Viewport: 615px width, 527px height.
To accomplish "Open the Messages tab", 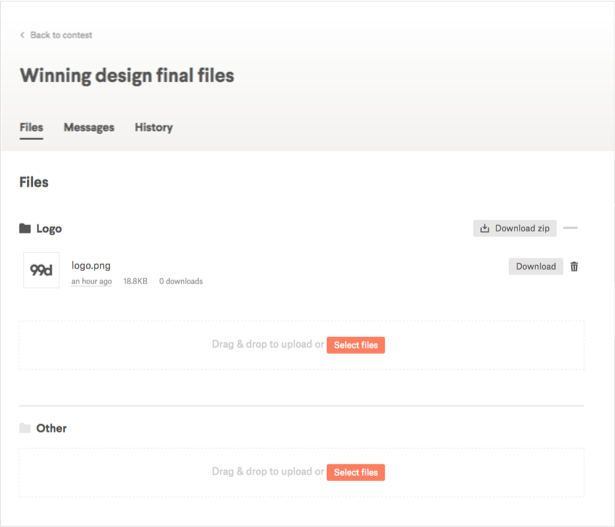I will [89, 128].
